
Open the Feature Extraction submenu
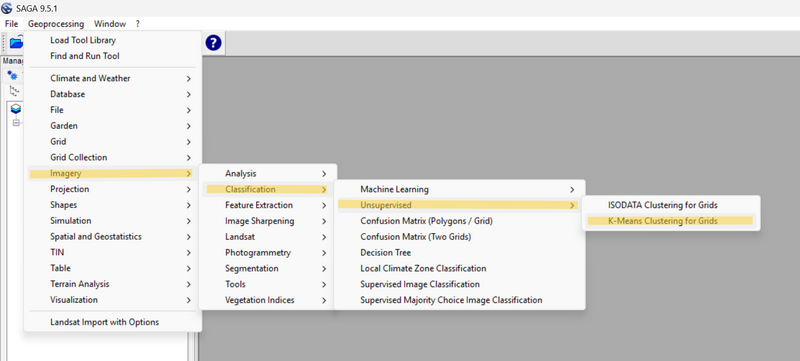pos(267,205)
